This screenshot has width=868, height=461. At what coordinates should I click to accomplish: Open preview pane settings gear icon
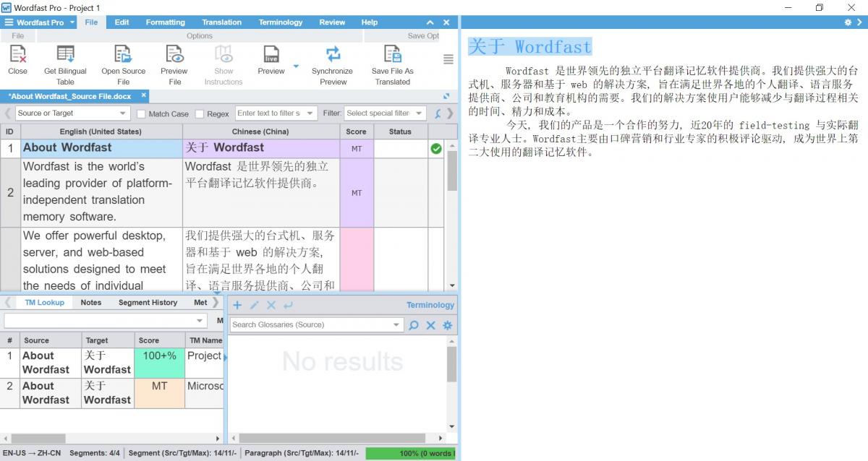click(848, 22)
